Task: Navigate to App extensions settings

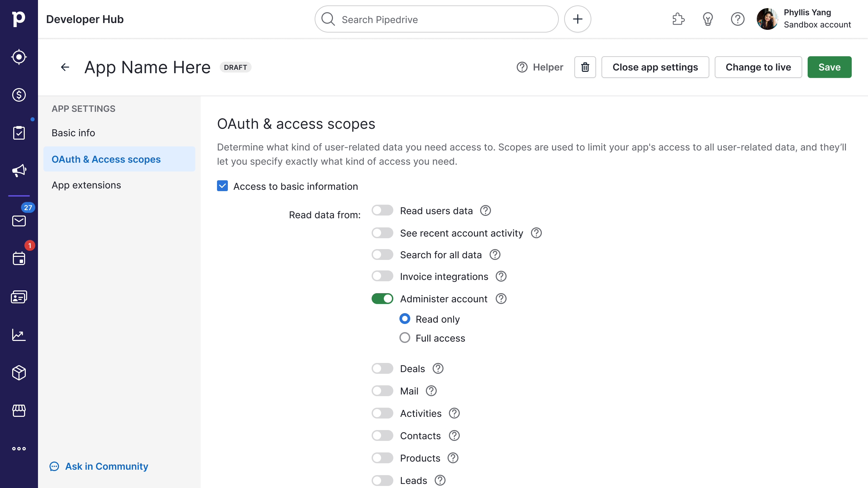Action: pyautogui.click(x=86, y=185)
